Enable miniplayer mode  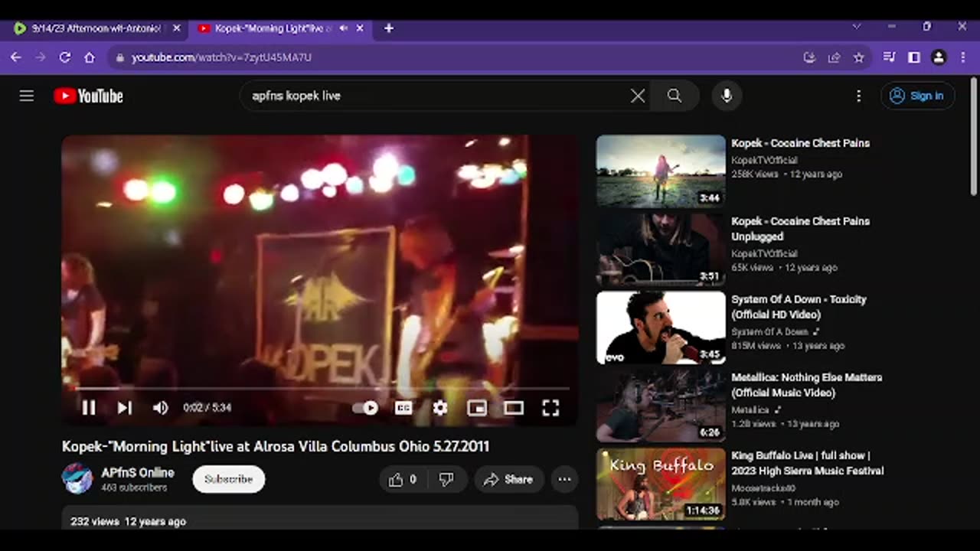click(x=477, y=408)
